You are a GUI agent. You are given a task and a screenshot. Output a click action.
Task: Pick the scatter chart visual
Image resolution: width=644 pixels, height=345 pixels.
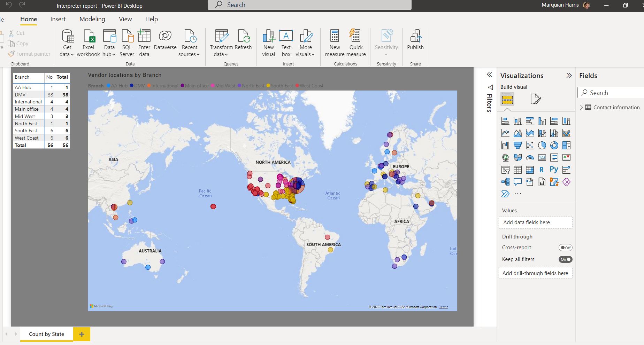tap(530, 146)
